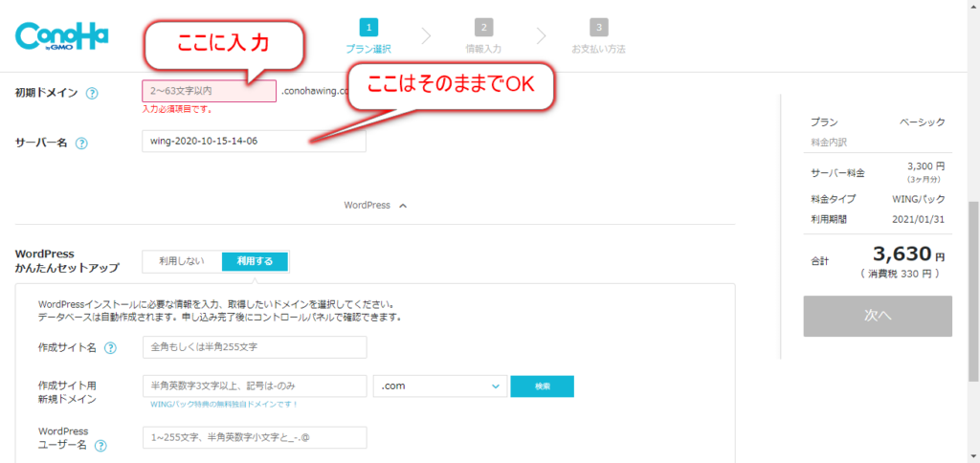This screenshot has width=980, height=463.
Task: Click the 入力必須項目です。 error message
Action: tap(177, 109)
